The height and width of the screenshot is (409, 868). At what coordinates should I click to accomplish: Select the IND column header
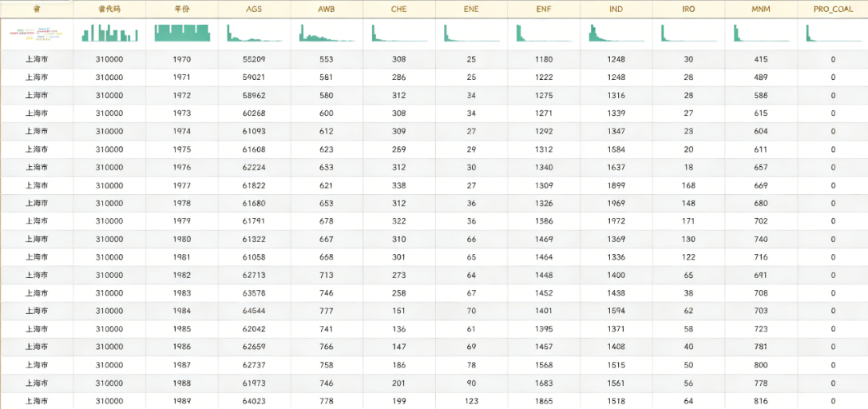616,9
